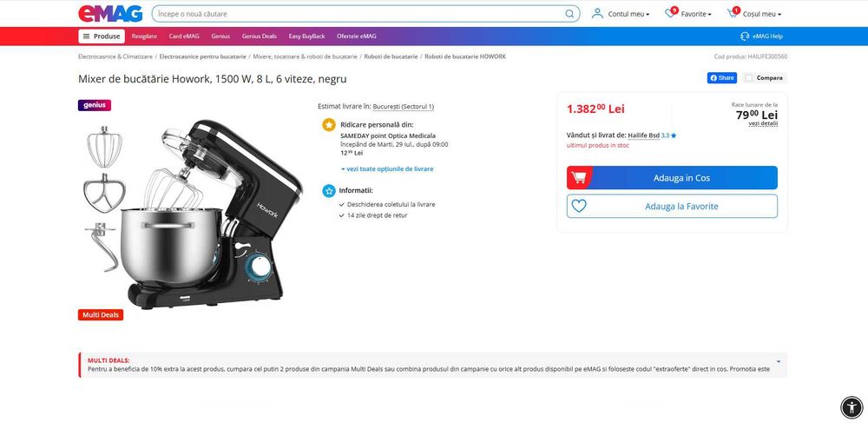Screen dimensions: 868x442
Task: Click the search magnifier icon
Action: click(569, 14)
